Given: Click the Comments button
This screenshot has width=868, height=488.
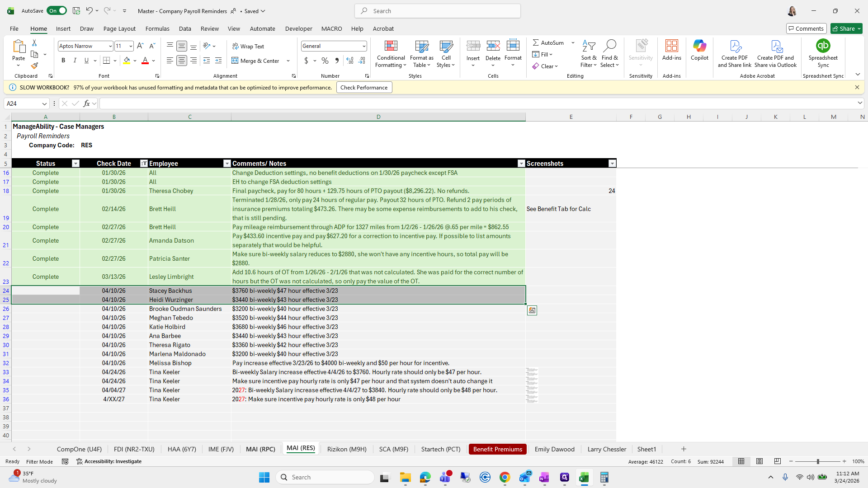Looking at the screenshot, I should point(806,28).
